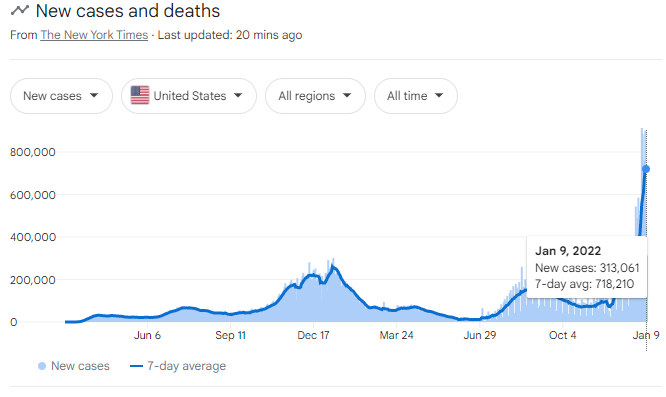Click the 7-day average legend label

[186, 366]
